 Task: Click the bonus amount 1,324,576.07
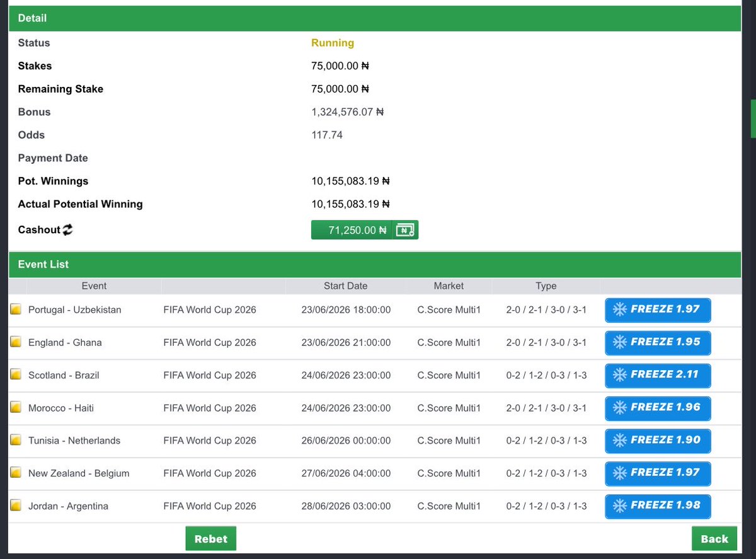pos(348,112)
